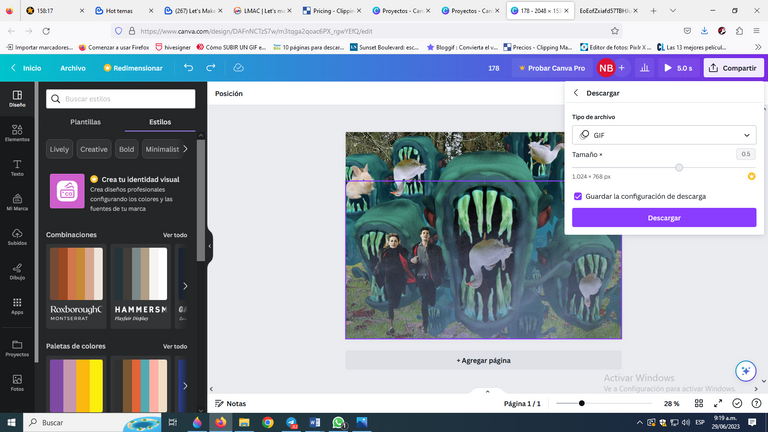
Task: Click Probar Canva Pro button
Action: click(x=552, y=68)
